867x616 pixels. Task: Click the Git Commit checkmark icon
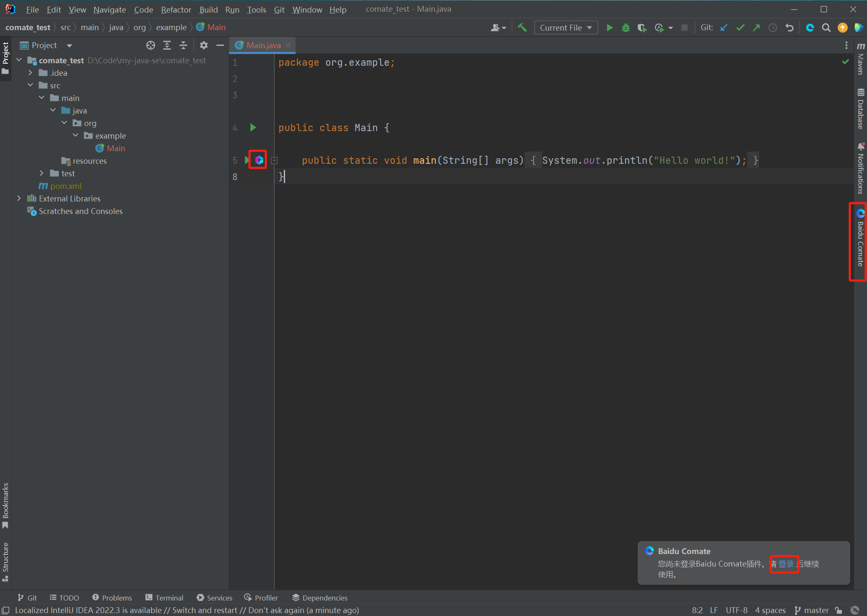click(x=740, y=28)
